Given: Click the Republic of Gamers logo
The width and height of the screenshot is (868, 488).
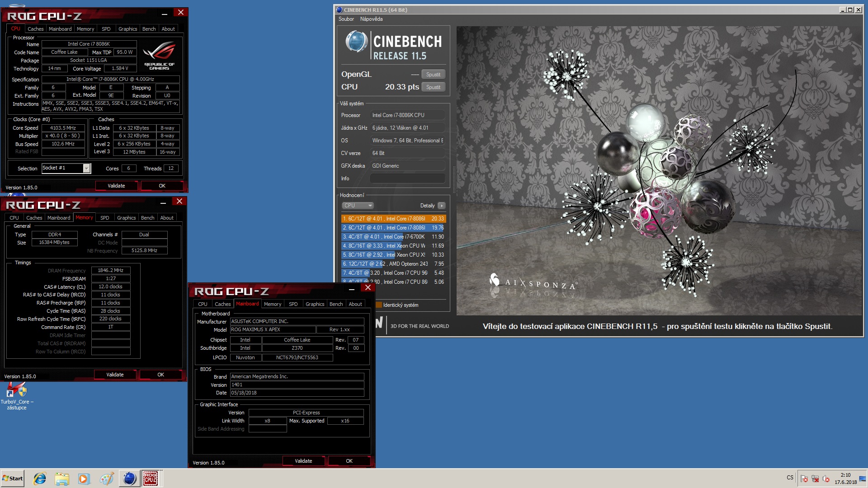Looking at the screenshot, I should (159, 56).
